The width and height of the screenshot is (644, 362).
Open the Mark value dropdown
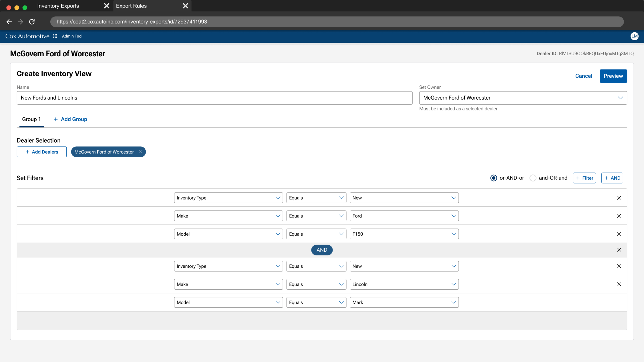coord(404,302)
